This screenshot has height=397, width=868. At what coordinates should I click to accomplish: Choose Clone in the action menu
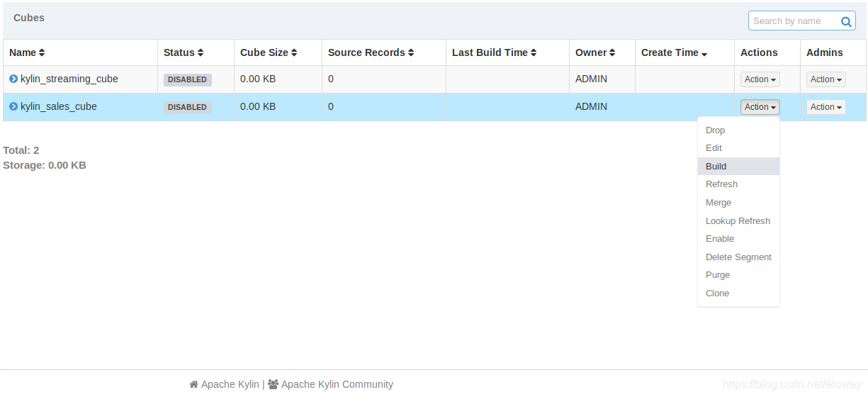[x=738, y=293]
